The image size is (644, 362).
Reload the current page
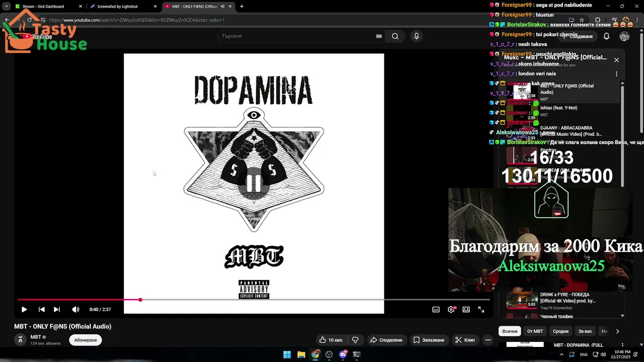pyautogui.click(x=30, y=20)
